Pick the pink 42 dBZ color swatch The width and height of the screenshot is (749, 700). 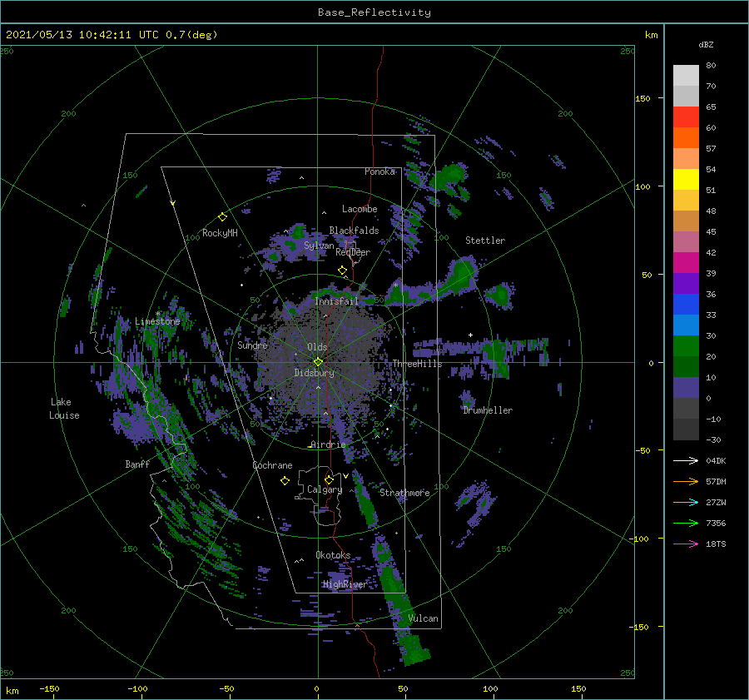[x=686, y=242]
